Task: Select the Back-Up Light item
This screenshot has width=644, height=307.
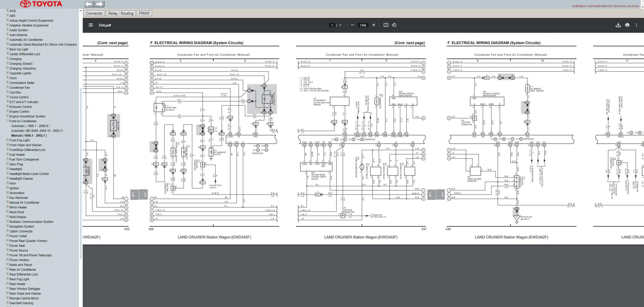Action: [x=19, y=49]
